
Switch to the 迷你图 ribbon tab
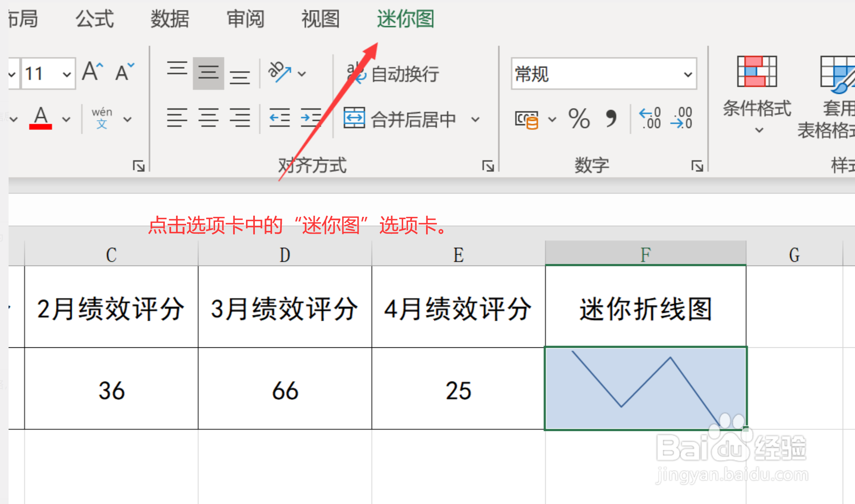coord(405,19)
